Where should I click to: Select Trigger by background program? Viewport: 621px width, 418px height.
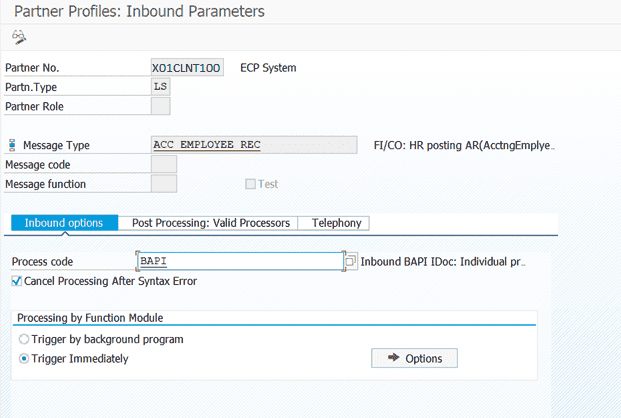[x=24, y=339]
